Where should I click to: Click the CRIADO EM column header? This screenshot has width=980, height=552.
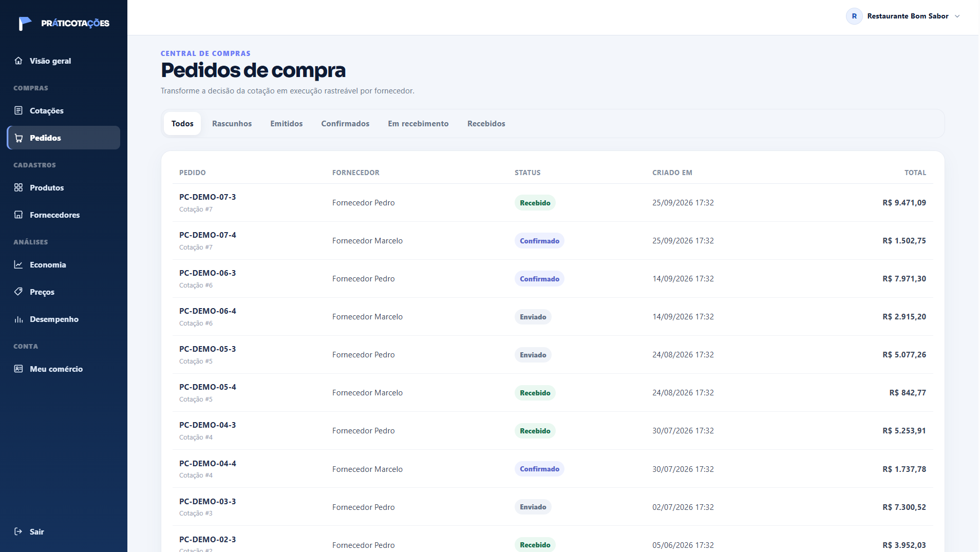click(x=672, y=173)
